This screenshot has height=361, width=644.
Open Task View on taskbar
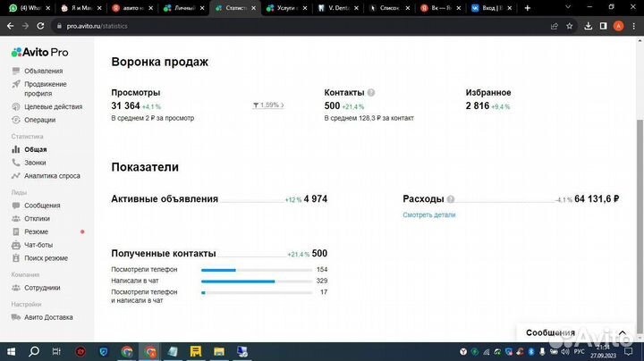click(x=56, y=351)
